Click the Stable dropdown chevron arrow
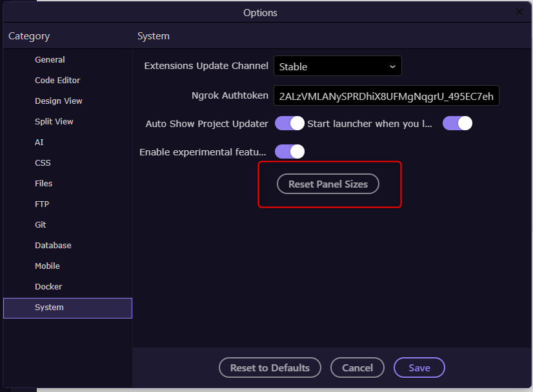The height and width of the screenshot is (392, 533). coord(392,66)
